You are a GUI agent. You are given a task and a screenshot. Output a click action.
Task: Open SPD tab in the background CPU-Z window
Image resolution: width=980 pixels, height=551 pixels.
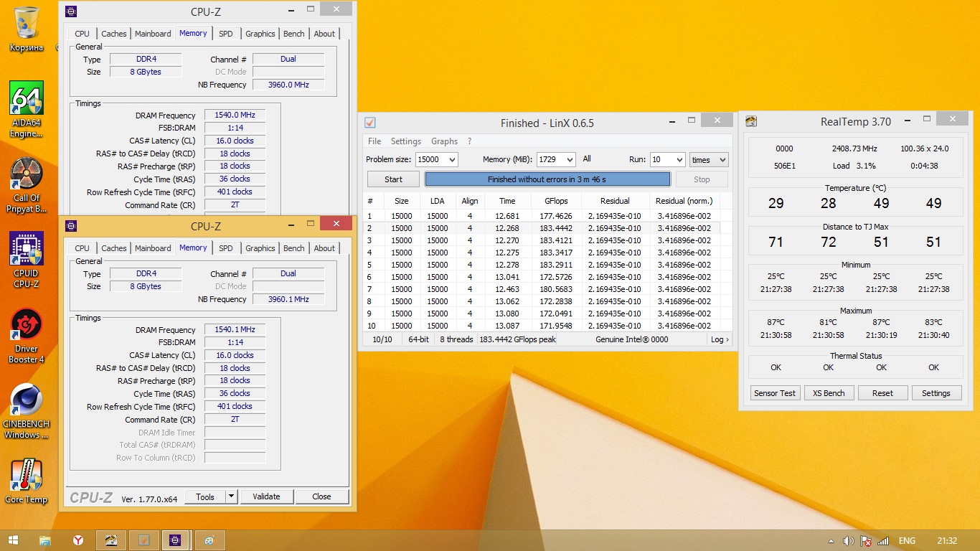[x=226, y=34]
